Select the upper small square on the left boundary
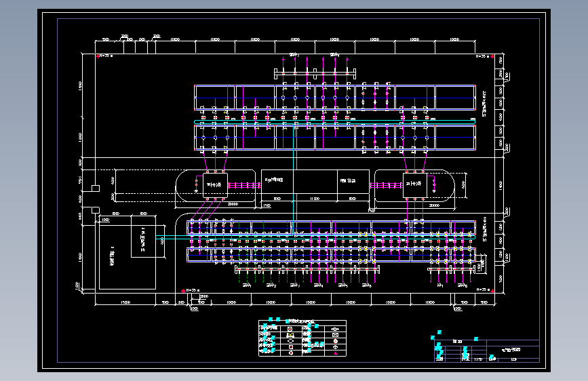Screen dimensions: 588x381 [96, 188]
